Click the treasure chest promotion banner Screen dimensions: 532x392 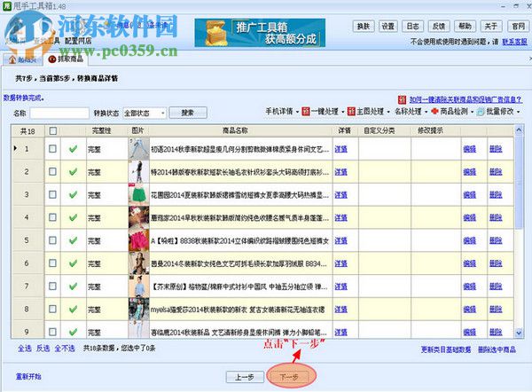click(260, 33)
